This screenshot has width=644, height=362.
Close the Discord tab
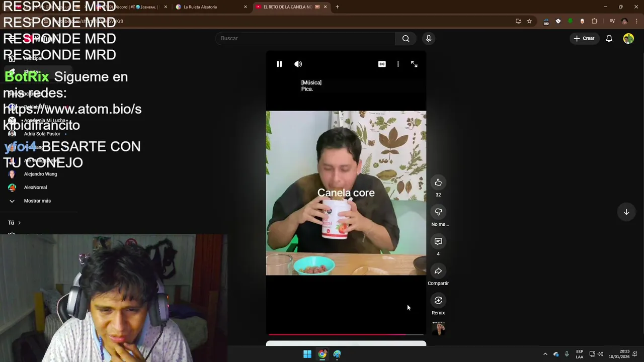(166, 7)
